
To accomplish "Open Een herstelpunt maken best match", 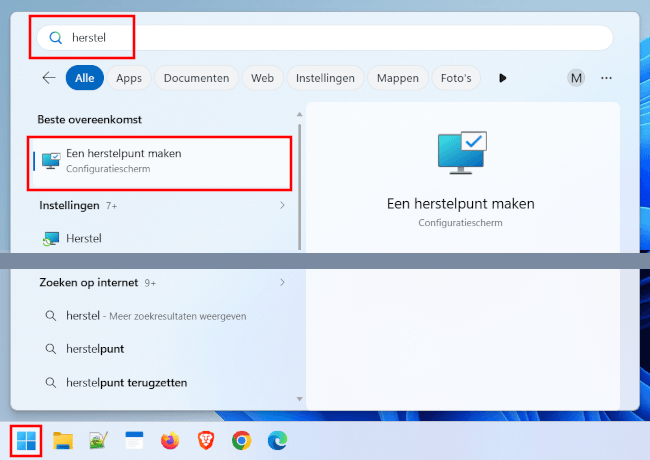I will point(160,163).
